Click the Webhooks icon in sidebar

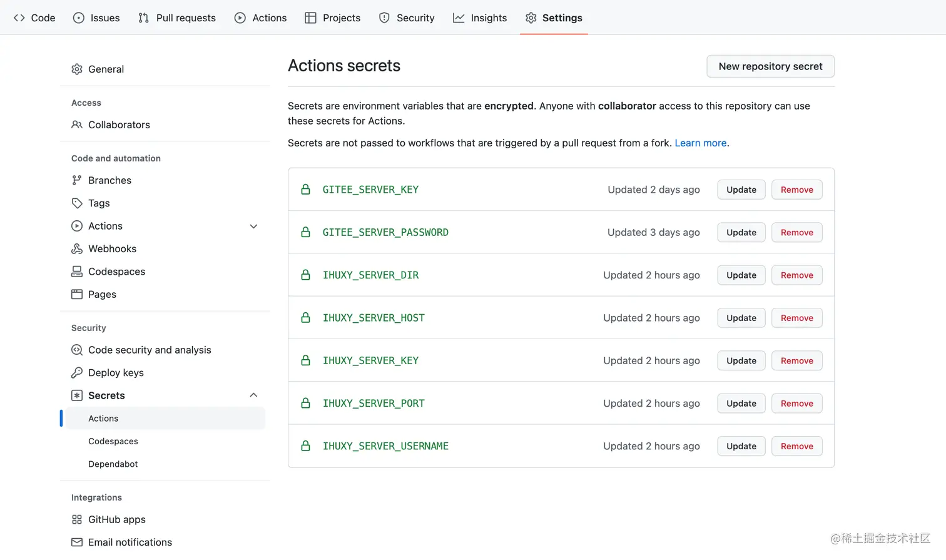coord(77,249)
